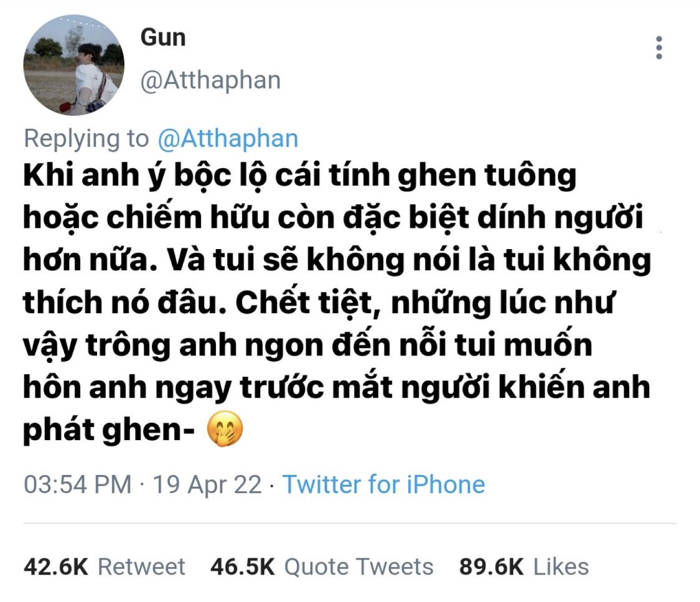Image resolution: width=700 pixels, height=602 pixels.
Task: Click the tweet's last line "phát ghen-"
Action: [x=109, y=430]
